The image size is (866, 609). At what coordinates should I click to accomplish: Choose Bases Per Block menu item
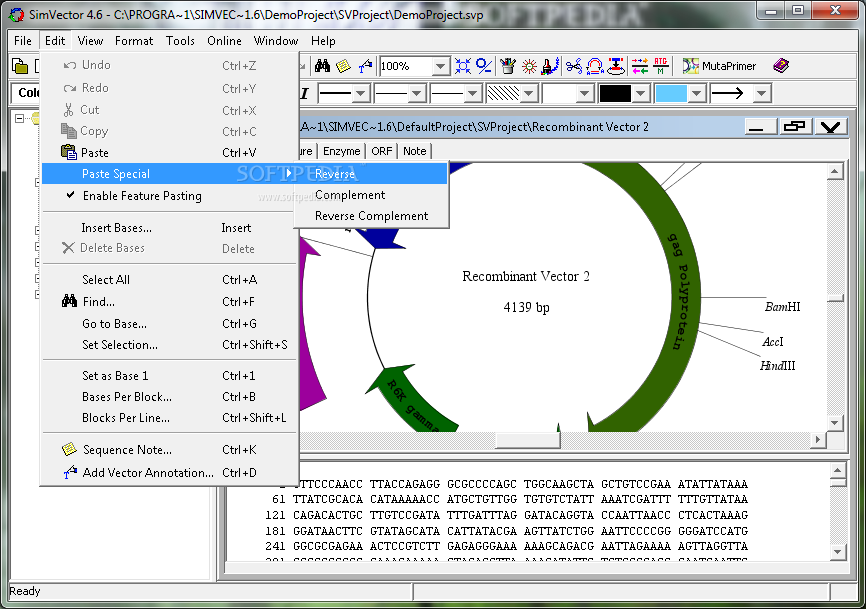point(168,396)
